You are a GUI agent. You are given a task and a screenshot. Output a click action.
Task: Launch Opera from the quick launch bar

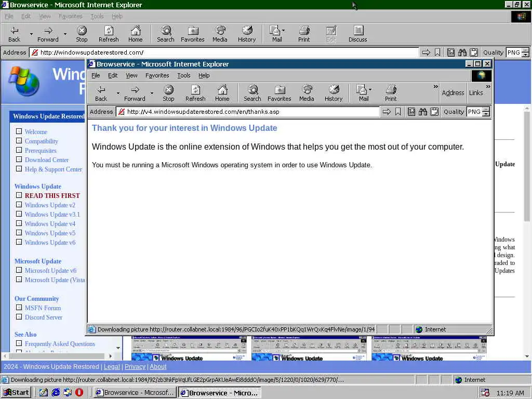[79, 393]
